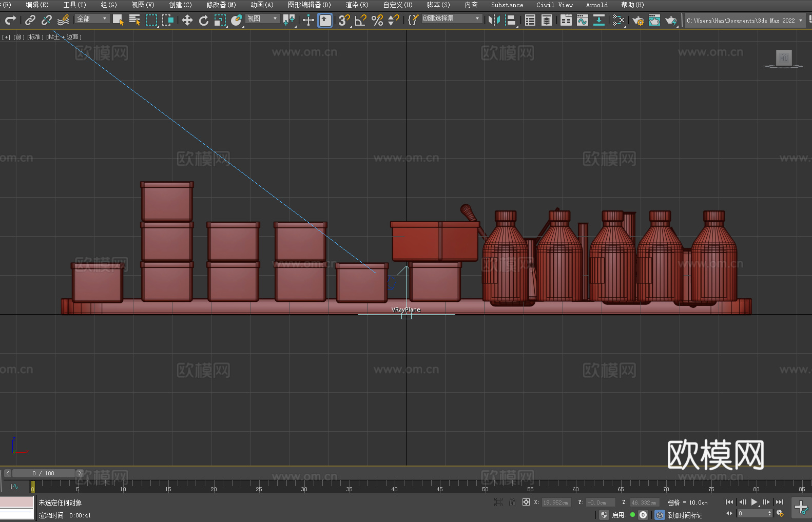Open 渲染(R) menu
This screenshot has height=522, width=812.
pyautogui.click(x=357, y=5)
